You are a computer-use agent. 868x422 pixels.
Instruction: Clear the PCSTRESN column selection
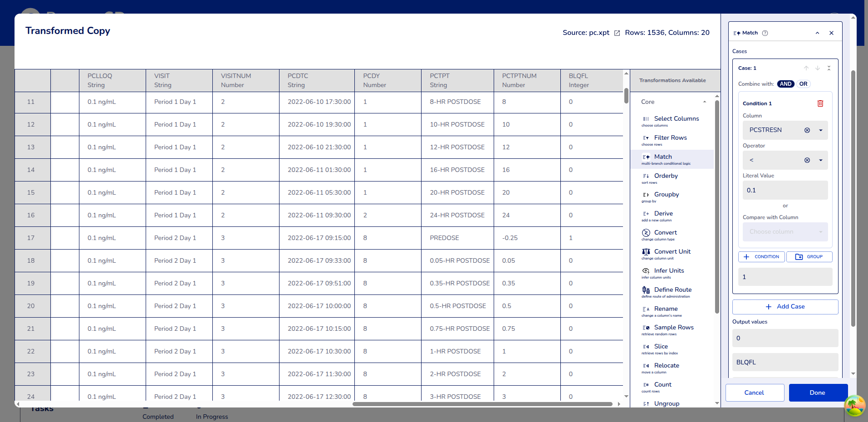[807, 130]
